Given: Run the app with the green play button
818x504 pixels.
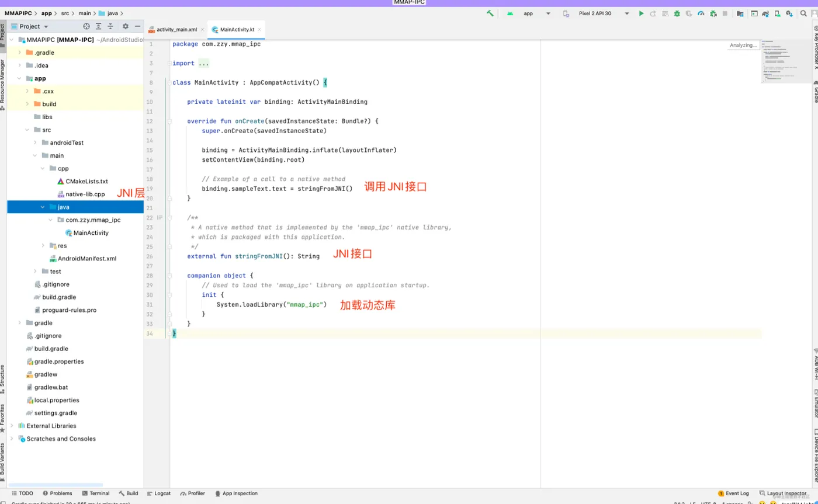Looking at the screenshot, I should point(641,13).
